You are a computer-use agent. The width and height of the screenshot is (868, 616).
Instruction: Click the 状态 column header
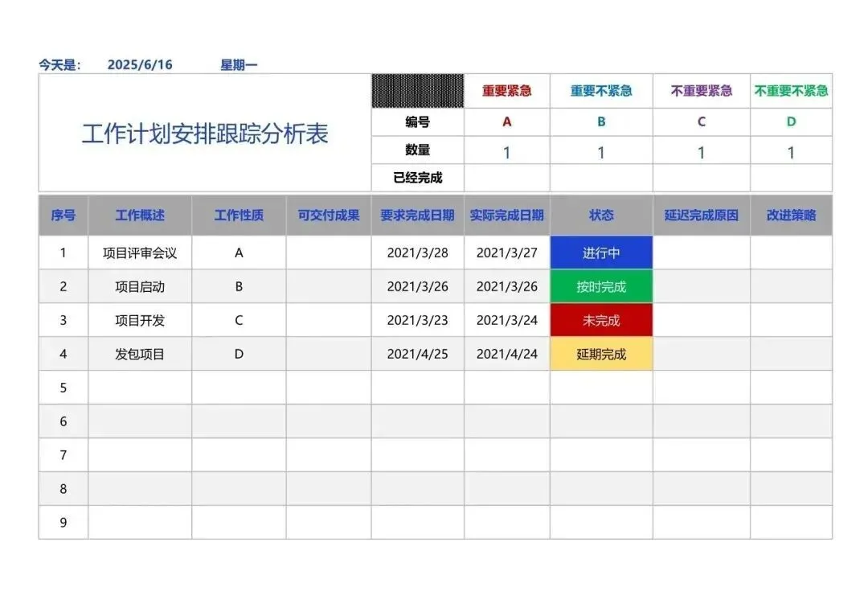(x=601, y=216)
